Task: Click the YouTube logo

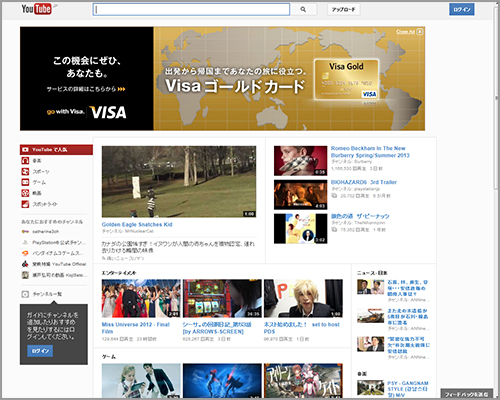Action: click(x=37, y=9)
